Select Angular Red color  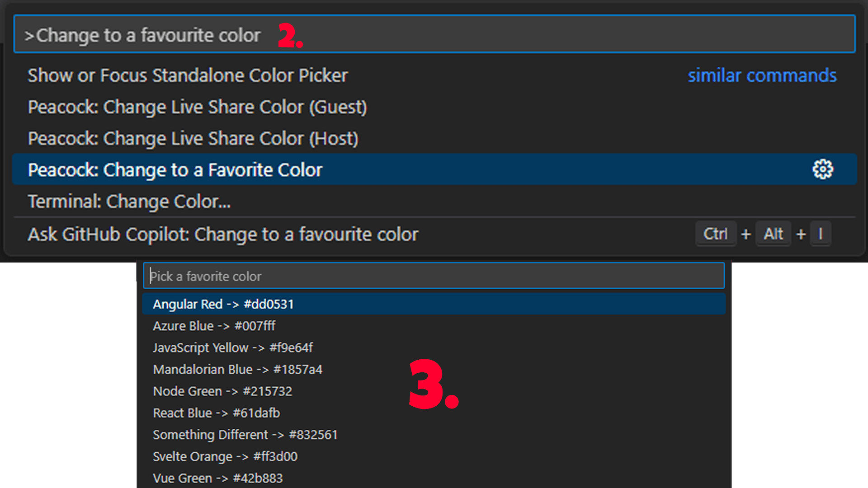223,304
